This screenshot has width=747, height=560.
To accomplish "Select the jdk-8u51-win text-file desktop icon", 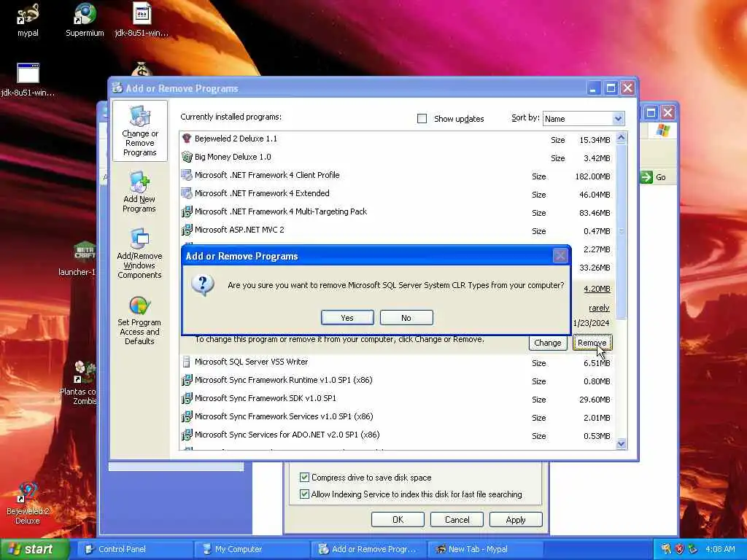I will click(142, 20).
